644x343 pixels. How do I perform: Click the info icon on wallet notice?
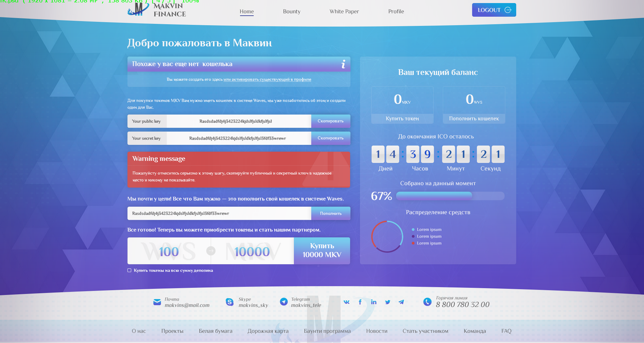click(x=343, y=64)
